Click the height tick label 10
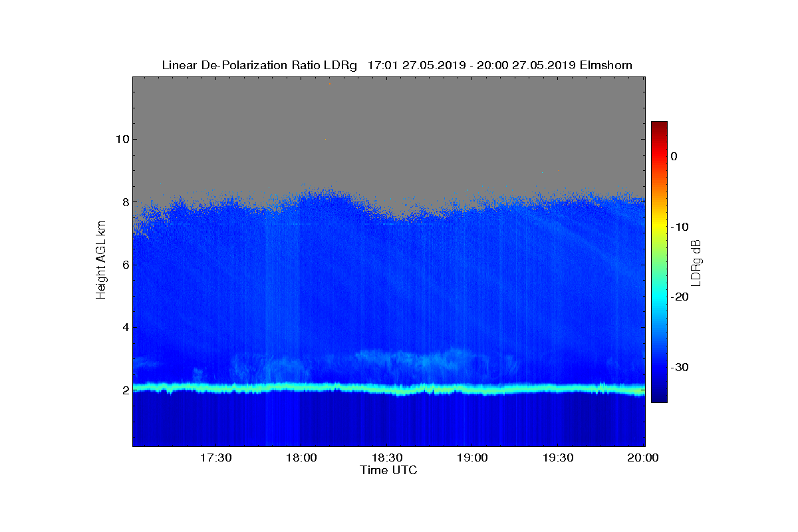Viewport: 798px width, 532px height. (122, 139)
